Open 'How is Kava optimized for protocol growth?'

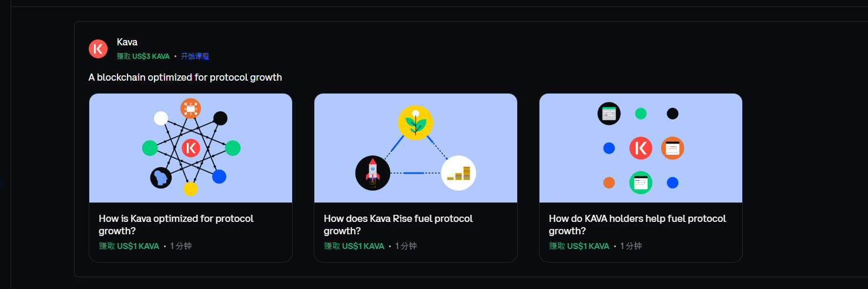coord(176,224)
